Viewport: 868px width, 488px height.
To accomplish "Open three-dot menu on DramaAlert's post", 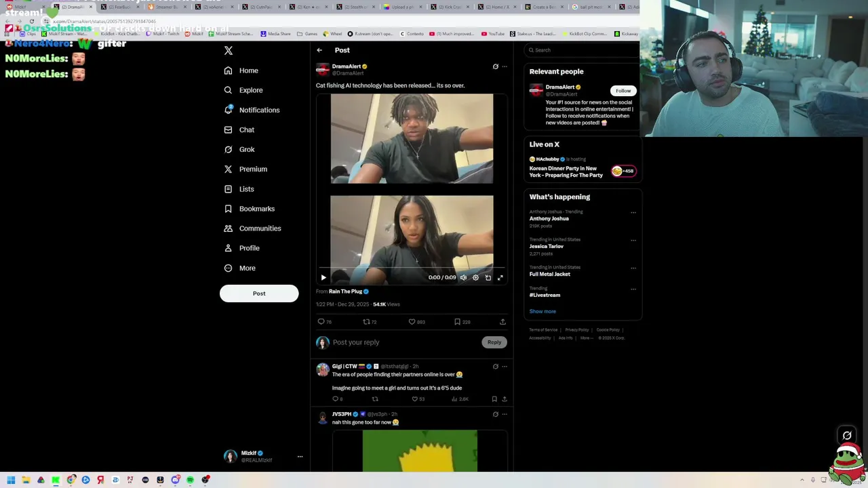I will [504, 66].
